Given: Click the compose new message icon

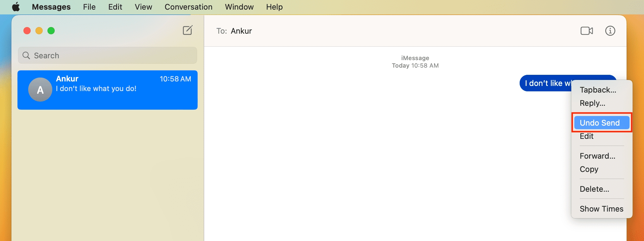Looking at the screenshot, I should (x=188, y=30).
